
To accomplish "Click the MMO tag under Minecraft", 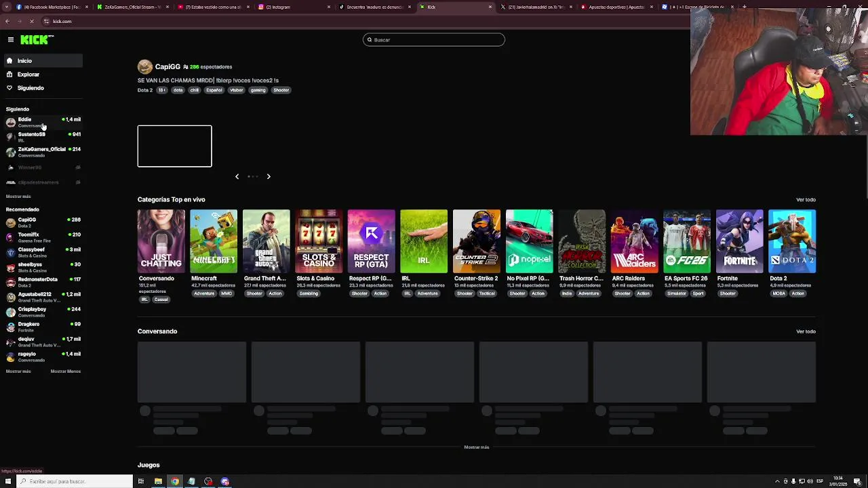I will click(x=226, y=293).
